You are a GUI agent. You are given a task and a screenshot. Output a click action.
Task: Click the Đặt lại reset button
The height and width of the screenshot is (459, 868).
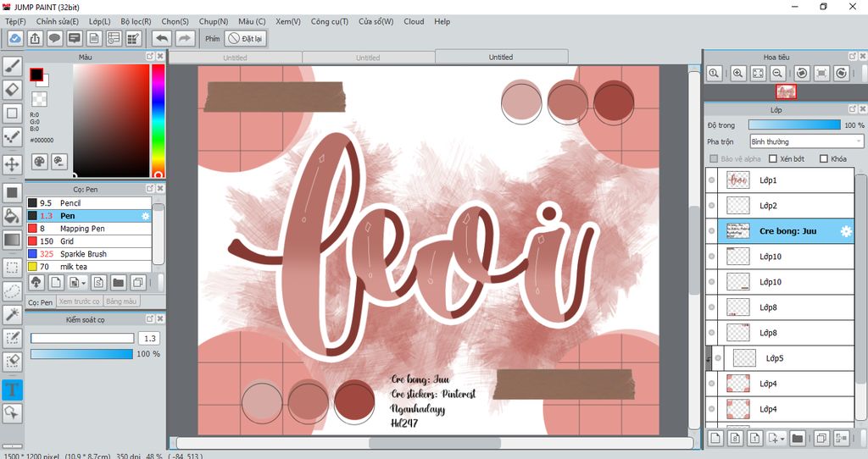pyautogui.click(x=245, y=39)
